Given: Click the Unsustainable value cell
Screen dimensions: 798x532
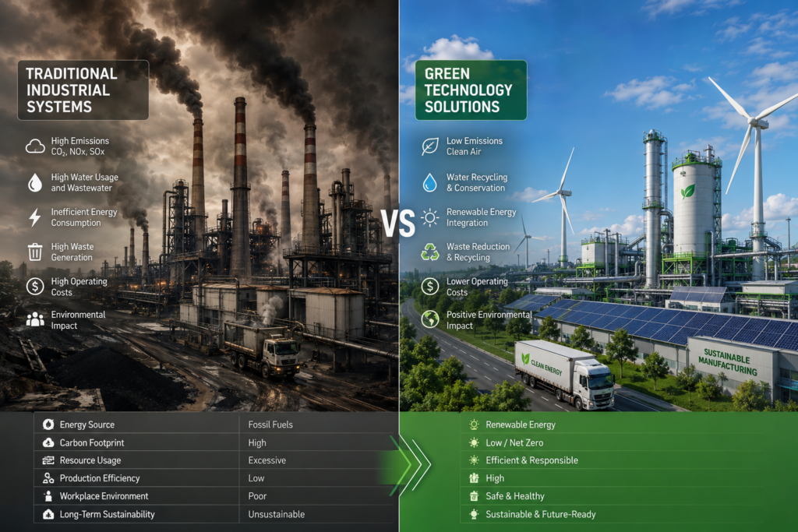Looking at the screenshot, I should tap(277, 514).
